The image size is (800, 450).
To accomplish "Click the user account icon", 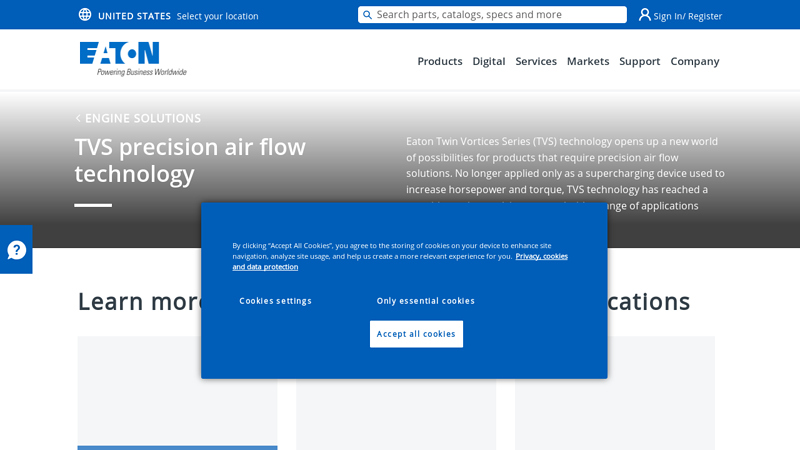I will (645, 15).
